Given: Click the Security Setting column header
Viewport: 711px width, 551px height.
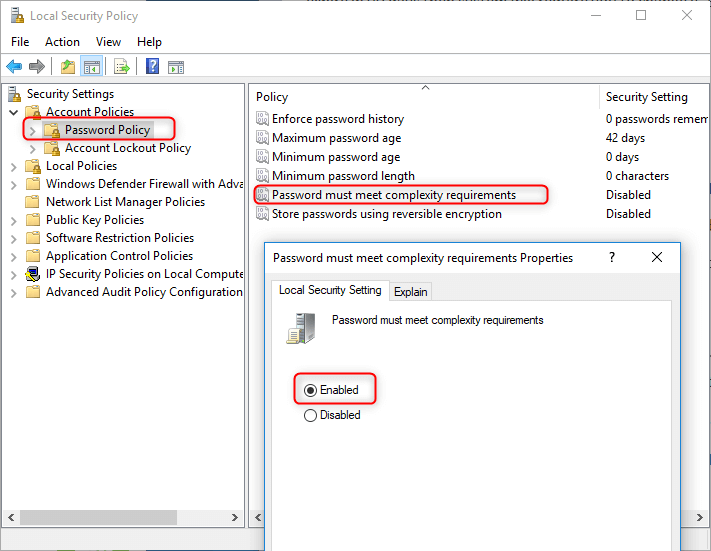Looking at the screenshot, I should click(646, 97).
